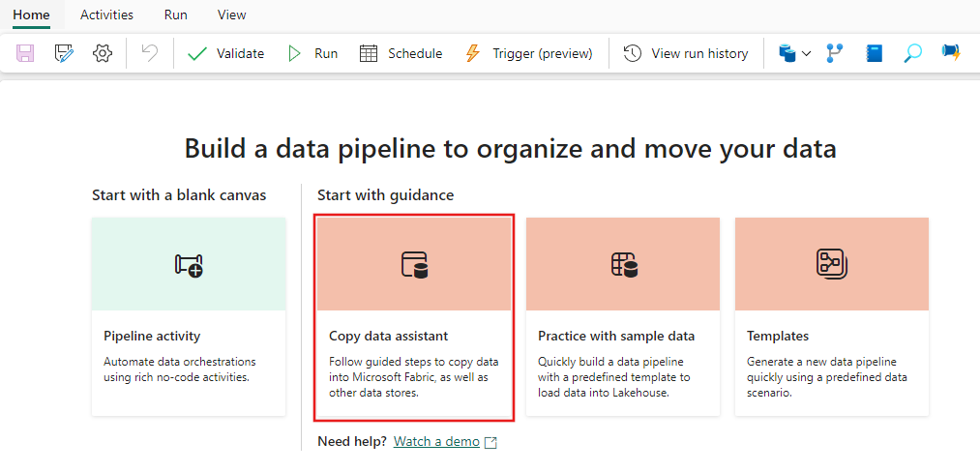This screenshot has height=472, width=980.
Task: Switch to the Activities tab
Action: click(106, 15)
